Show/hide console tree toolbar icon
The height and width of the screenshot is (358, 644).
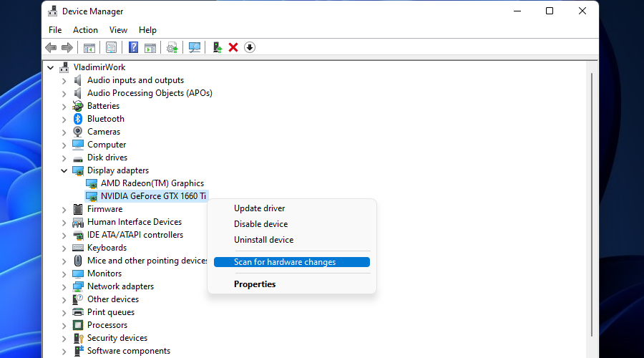[x=89, y=48]
